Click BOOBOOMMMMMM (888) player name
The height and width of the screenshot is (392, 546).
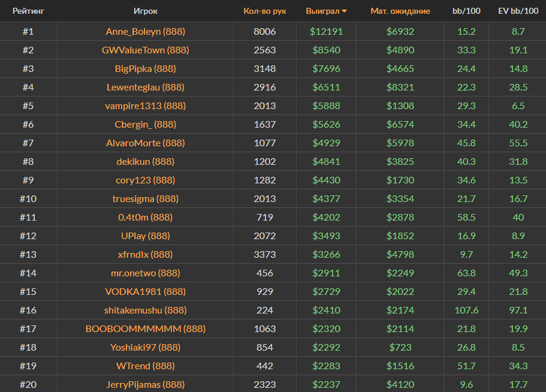pos(146,328)
